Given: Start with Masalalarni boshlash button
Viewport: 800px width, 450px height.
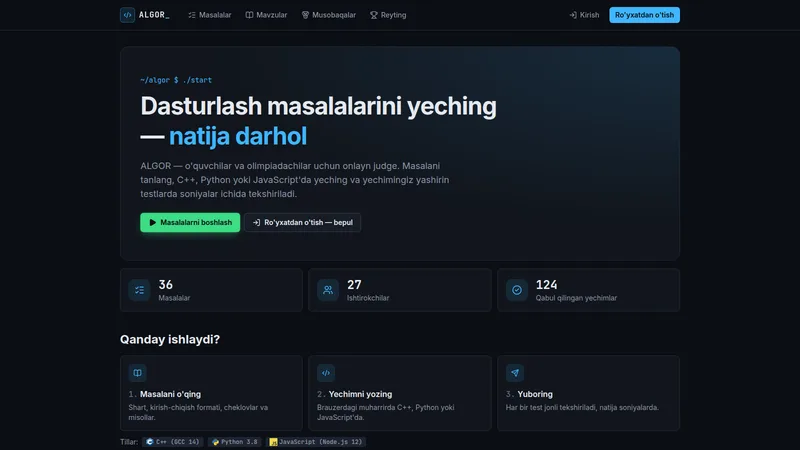Looking at the screenshot, I should [x=190, y=222].
